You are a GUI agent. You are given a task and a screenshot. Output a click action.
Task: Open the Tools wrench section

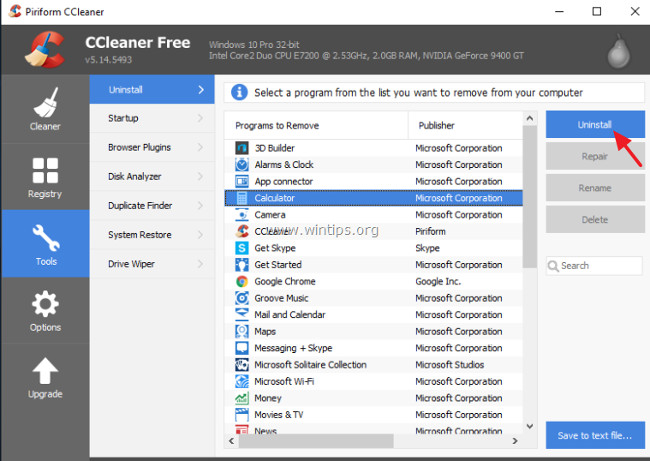(x=45, y=244)
